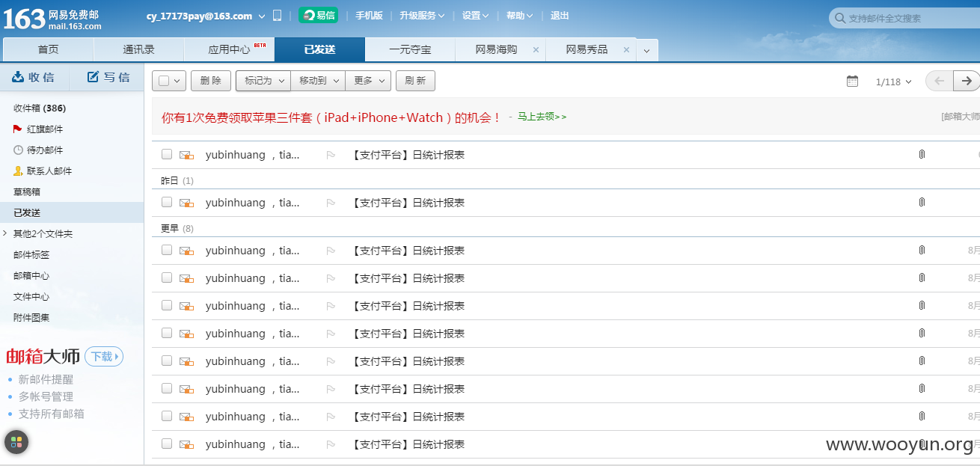Toggle flag on the 昨日 email

tap(331, 203)
